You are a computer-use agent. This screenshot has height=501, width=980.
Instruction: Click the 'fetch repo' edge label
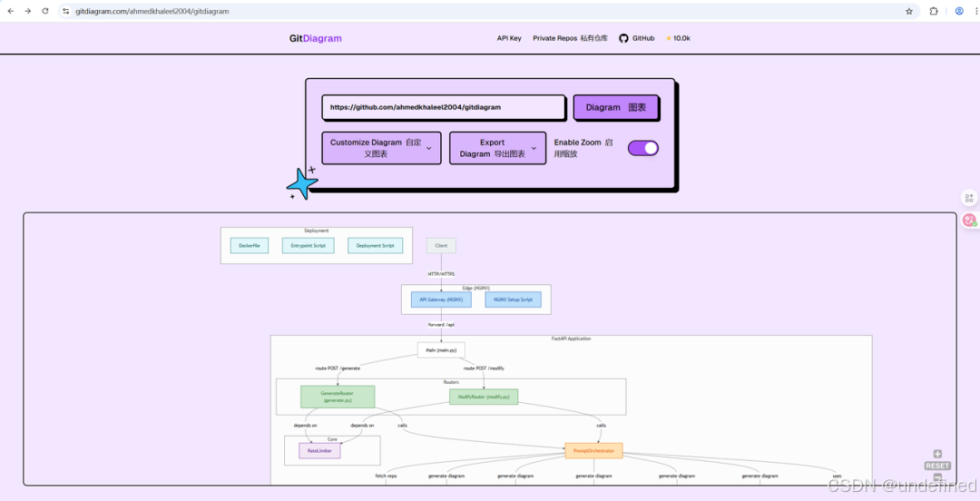coord(386,476)
